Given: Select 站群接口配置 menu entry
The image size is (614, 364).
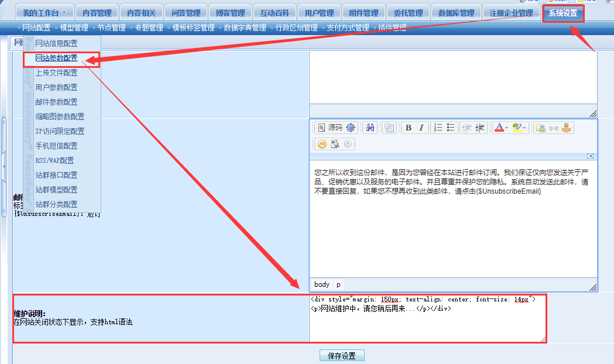Looking at the screenshot, I should coord(56,175).
